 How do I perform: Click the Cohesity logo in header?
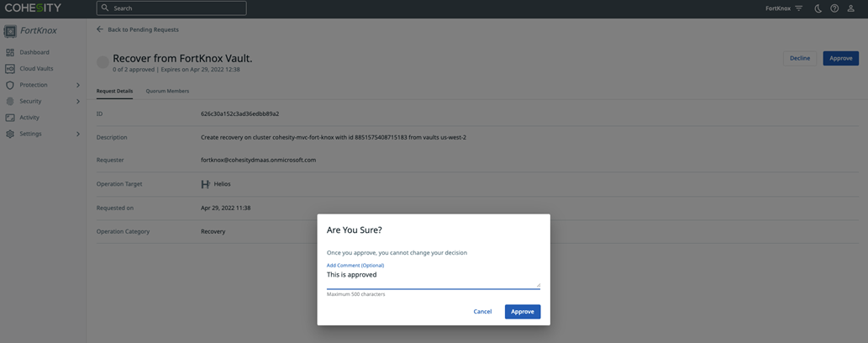coord(33,8)
